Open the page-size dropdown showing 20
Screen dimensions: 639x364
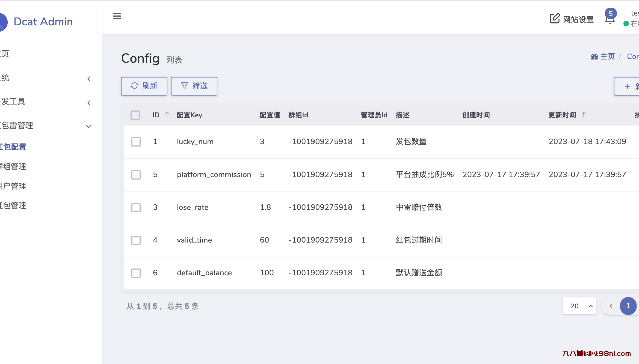click(x=579, y=306)
